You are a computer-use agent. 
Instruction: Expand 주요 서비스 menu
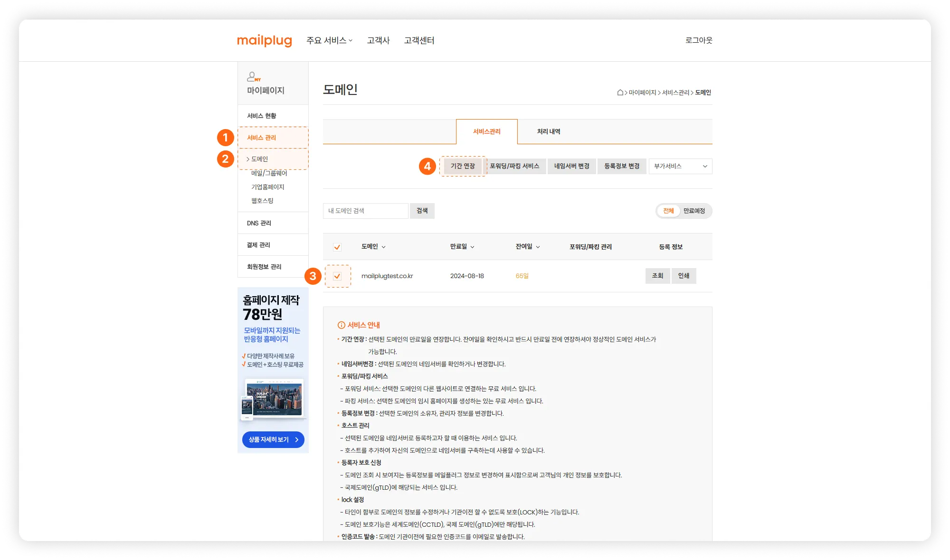[x=329, y=40]
